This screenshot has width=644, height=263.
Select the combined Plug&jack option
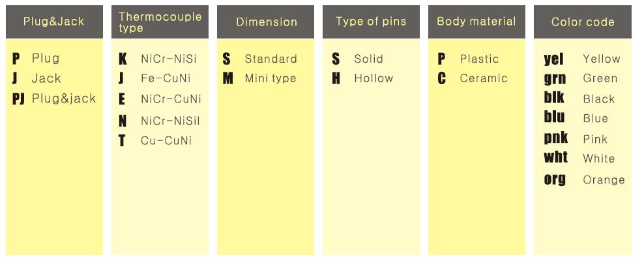[x=63, y=99]
